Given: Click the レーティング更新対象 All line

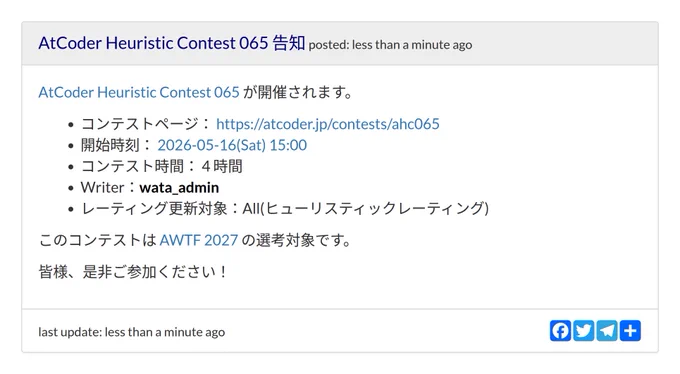Looking at the screenshot, I should click(285, 208).
